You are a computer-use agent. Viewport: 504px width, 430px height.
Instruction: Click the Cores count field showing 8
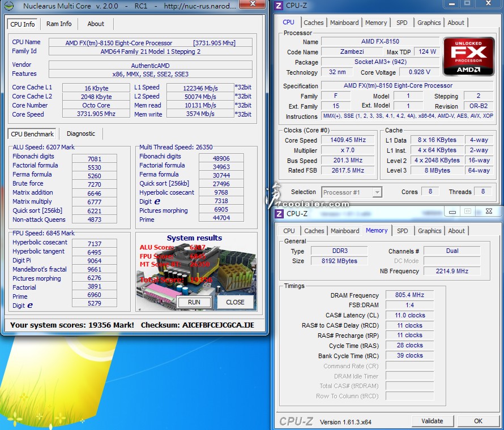pos(430,191)
